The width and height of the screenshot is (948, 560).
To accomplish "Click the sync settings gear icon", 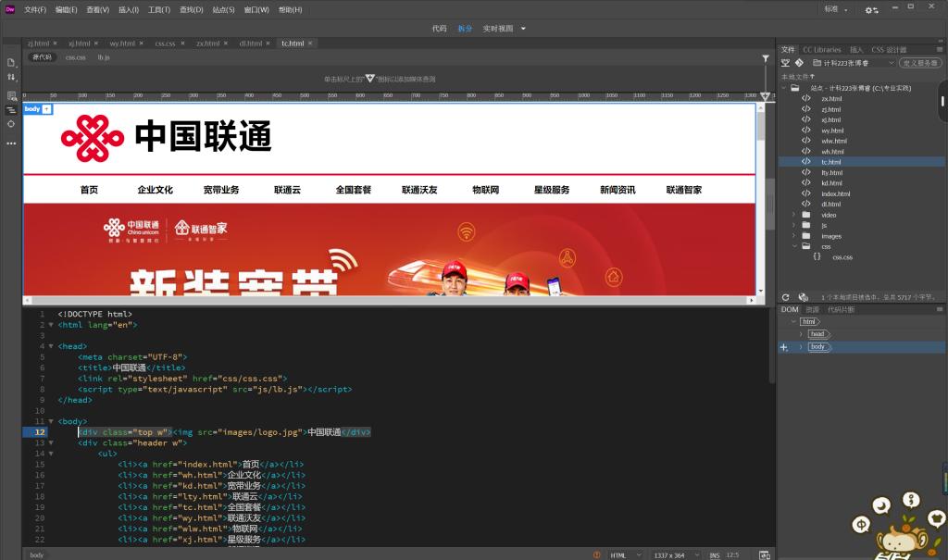I will (871, 10).
